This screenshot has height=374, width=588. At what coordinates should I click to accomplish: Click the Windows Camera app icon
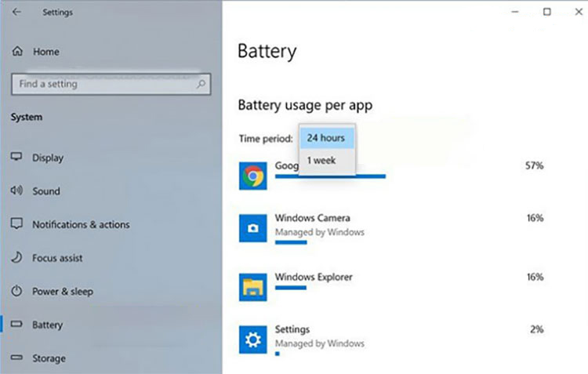point(253,228)
